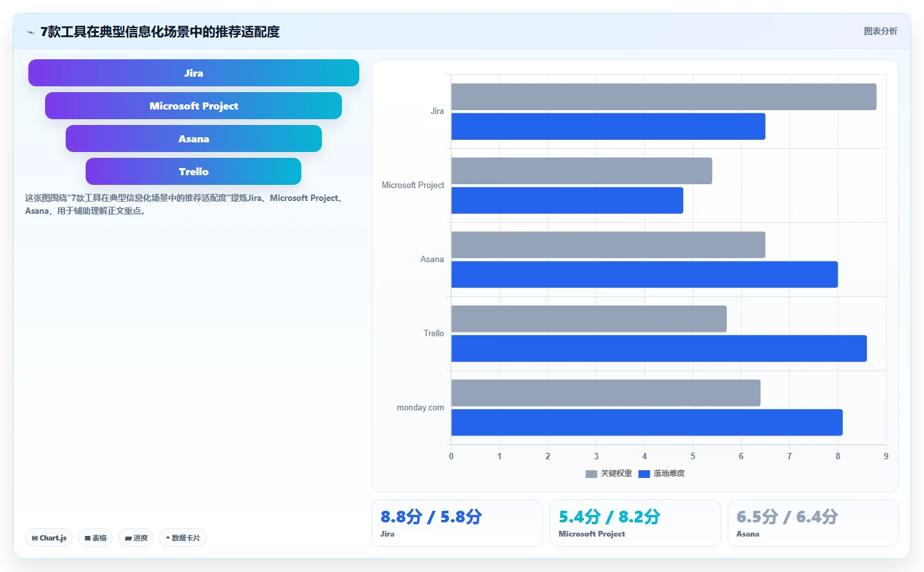Click the 进度 tag chip
This screenshot has height=572, width=924.
click(136, 538)
